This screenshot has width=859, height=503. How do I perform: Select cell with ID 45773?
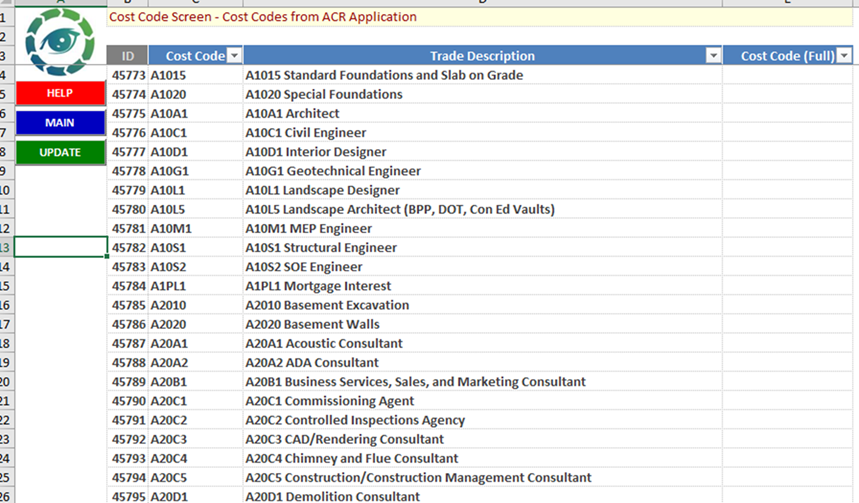(x=128, y=75)
